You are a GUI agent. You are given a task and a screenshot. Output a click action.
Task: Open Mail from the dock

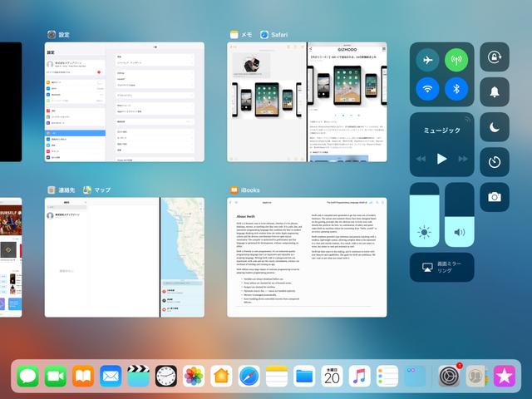click(111, 376)
